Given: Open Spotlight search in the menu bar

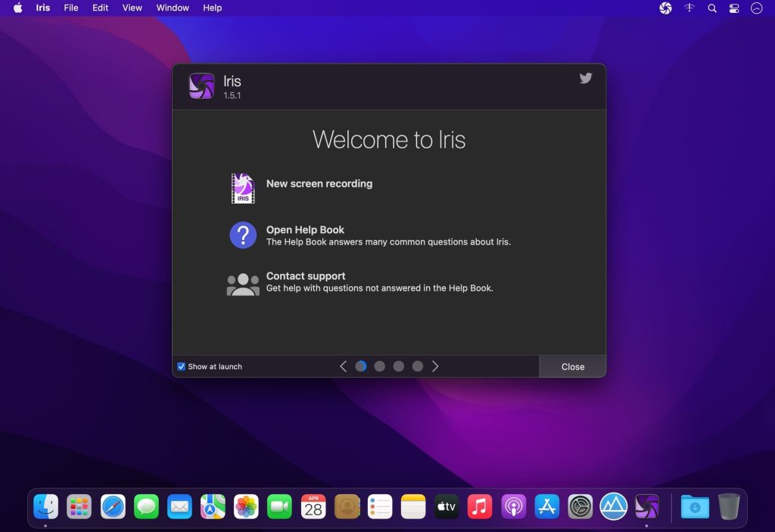Looking at the screenshot, I should pyautogui.click(x=711, y=8).
